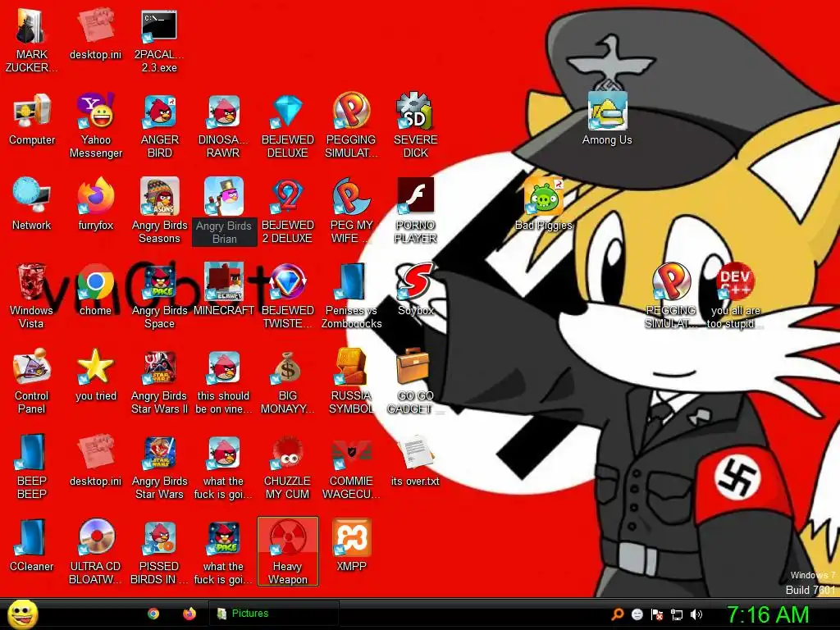The height and width of the screenshot is (630, 840).
Task: Click the 2PACAL... 2.3.exe file
Action: tap(159, 40)
